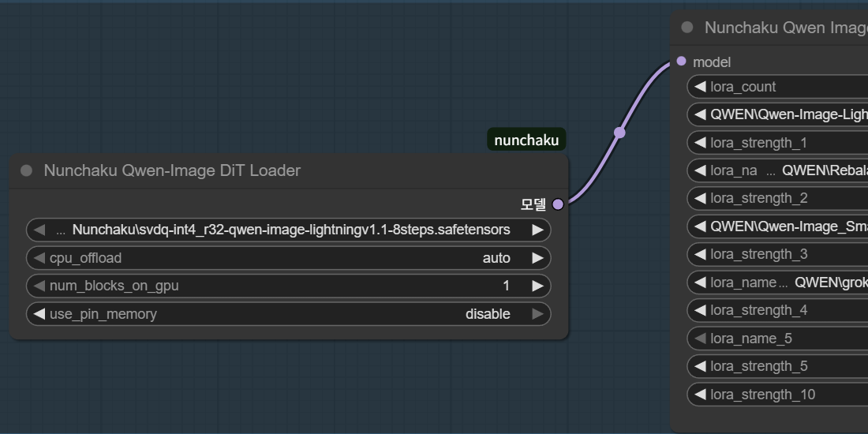Decrease lora_strength_3 with left arrow

(x=700, y=254)
